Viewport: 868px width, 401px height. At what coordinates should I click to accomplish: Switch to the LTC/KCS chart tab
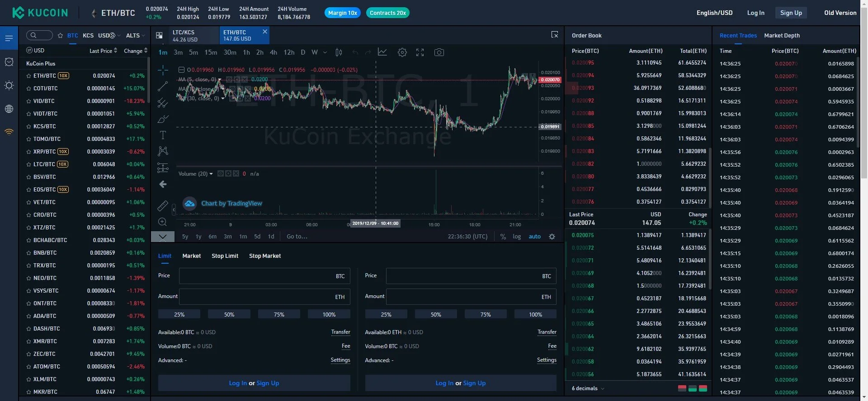pyautogui.click(x=193, y=36)
